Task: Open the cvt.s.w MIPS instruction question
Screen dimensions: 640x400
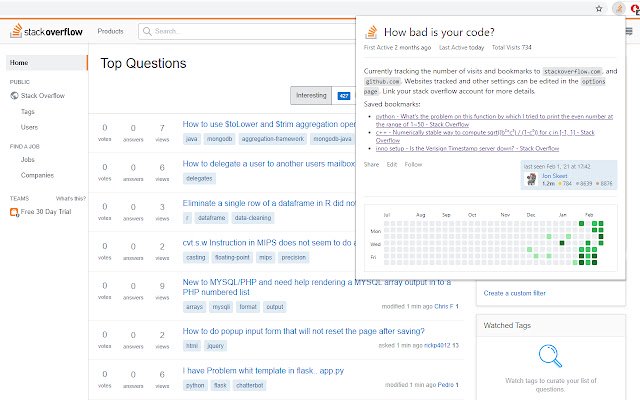Action: point(269,243)
